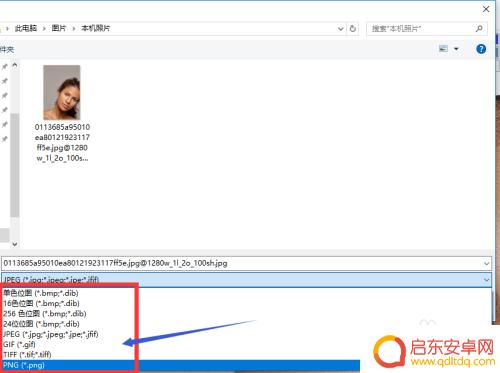Viewport: 500px width, 373px height.
Task: Select the file name 0113685a95010 label
Action: click(x=62, y=142)
